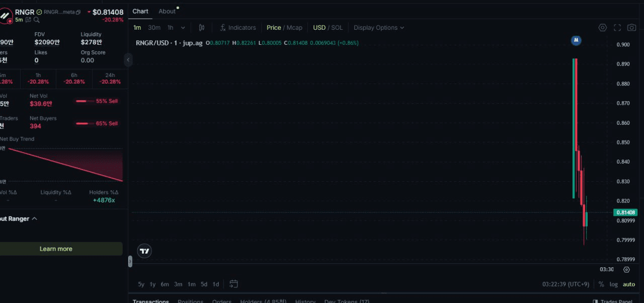This screenshot has width=644, height=303.
Task: Open the more timeframes dropdown arrow
Action: (183, 28)
